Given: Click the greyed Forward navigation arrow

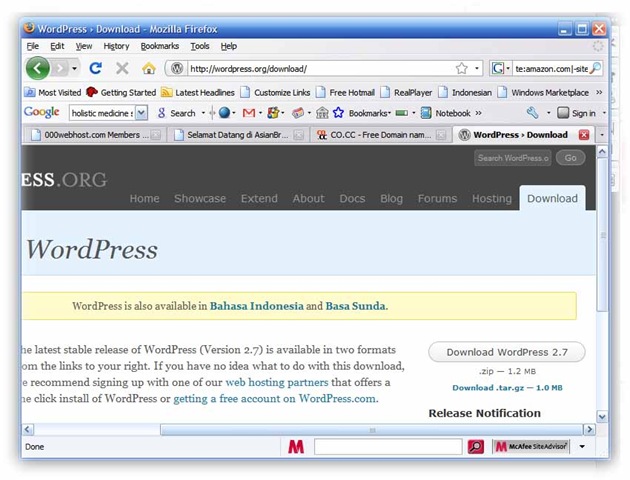Looking at the screenshot, I should click(60, 69).
